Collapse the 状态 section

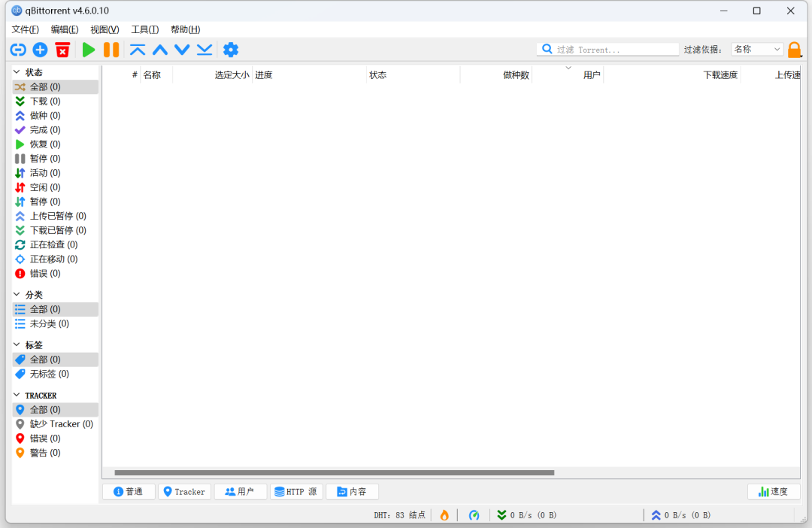click(17, 72)
